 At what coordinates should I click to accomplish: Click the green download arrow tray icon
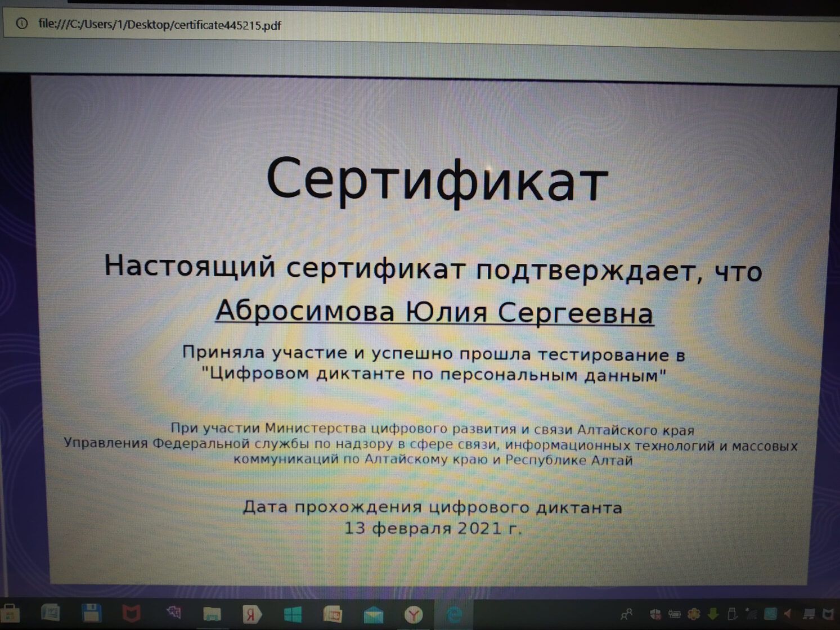[713, 614]
